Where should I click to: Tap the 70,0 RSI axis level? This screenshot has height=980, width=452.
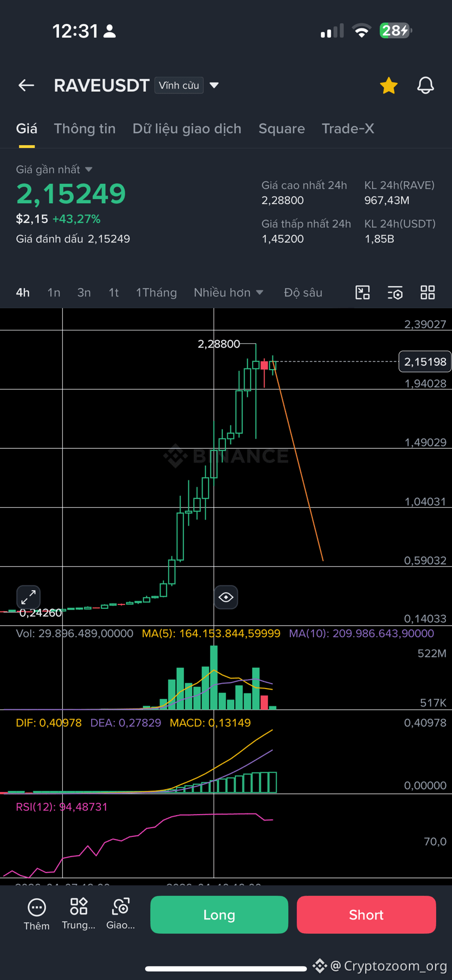pyautogui.click(x=435, y=842)
